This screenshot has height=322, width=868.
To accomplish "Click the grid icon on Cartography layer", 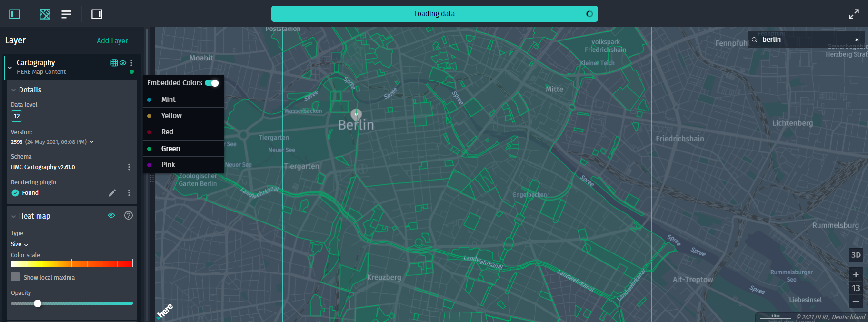I will (x=114, y=63).
